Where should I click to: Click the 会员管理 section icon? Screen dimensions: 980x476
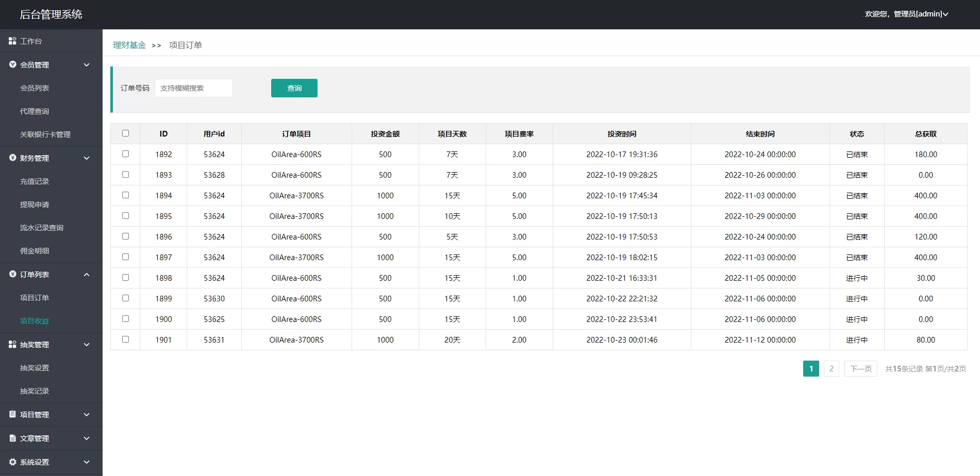coord(12,64)
